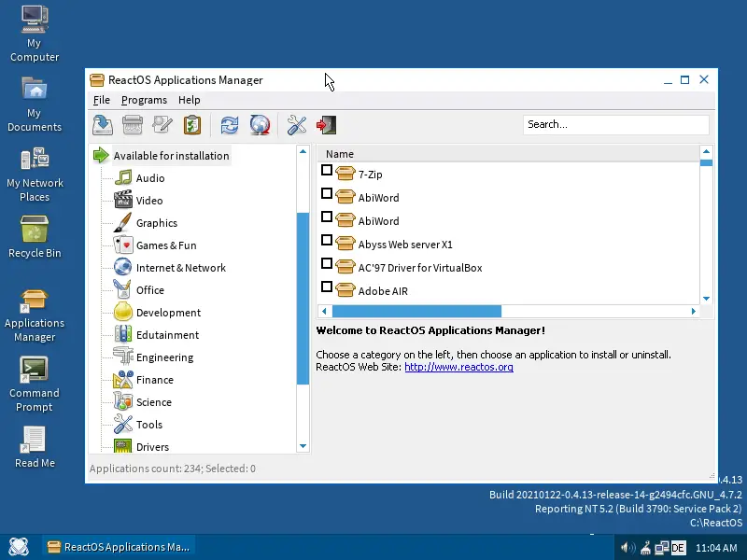Select the Abyss Web server X1 entry
The image size is (747, 560).
[x=405, y=245]
